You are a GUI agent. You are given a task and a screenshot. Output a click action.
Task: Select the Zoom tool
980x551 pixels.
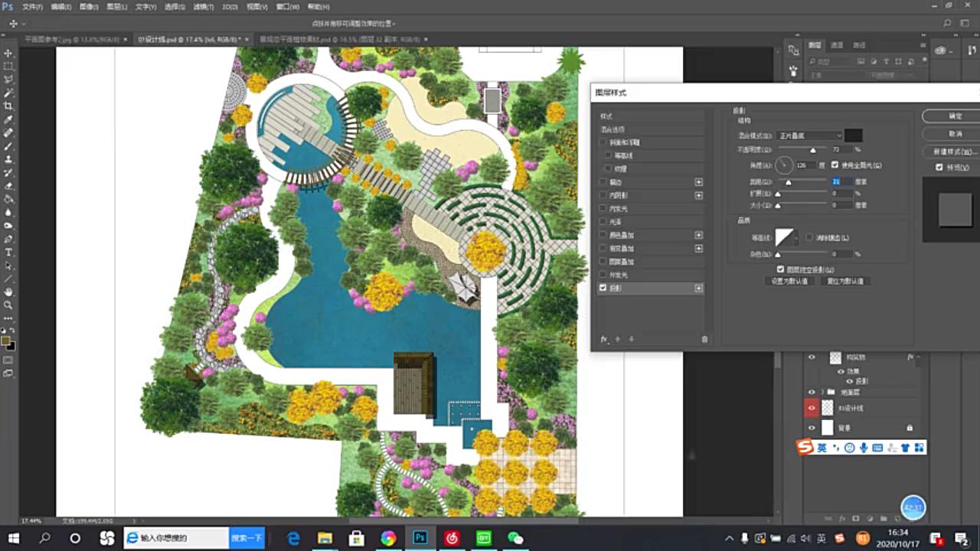(8, 305)
